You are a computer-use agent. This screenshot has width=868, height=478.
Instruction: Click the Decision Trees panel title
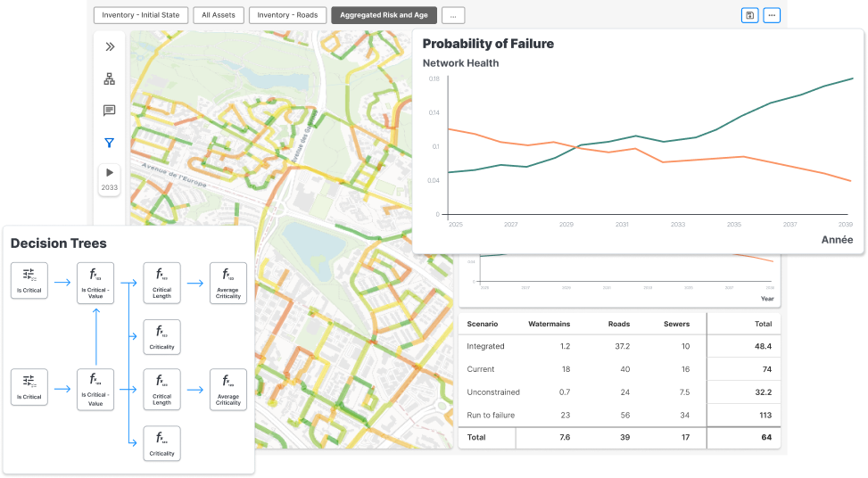pyautogui.click(x=59, y=243)
